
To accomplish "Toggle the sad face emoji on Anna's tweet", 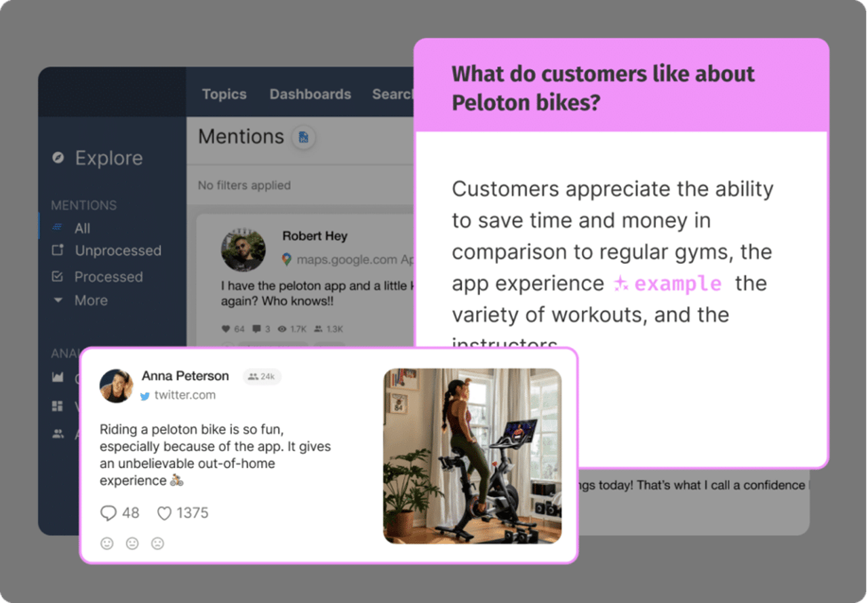I will (157, 543).
